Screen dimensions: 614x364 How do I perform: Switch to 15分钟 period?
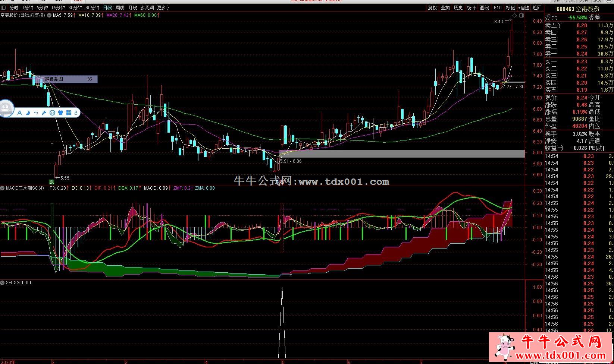58,7
